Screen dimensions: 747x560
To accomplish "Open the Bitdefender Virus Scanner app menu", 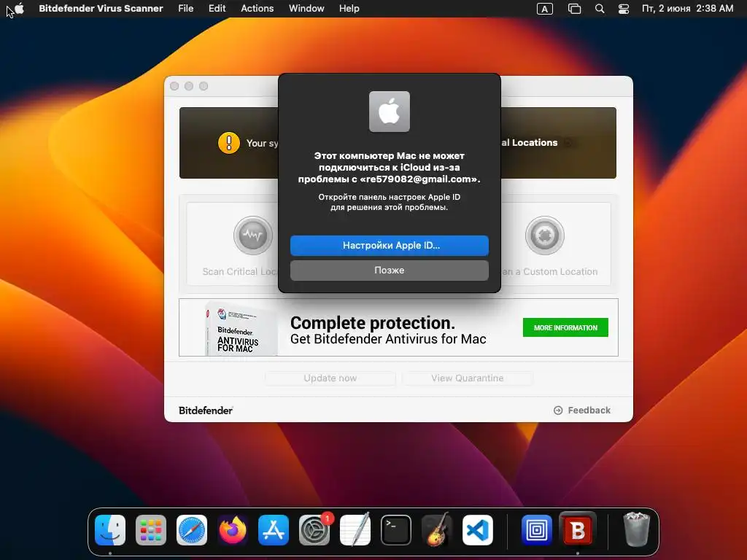I will coord(101,9).
